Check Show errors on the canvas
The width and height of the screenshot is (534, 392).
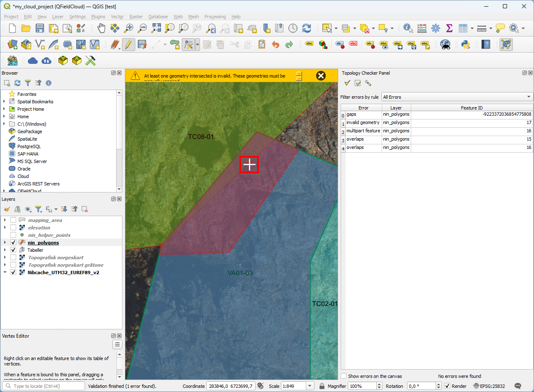[x=344, y=376]
